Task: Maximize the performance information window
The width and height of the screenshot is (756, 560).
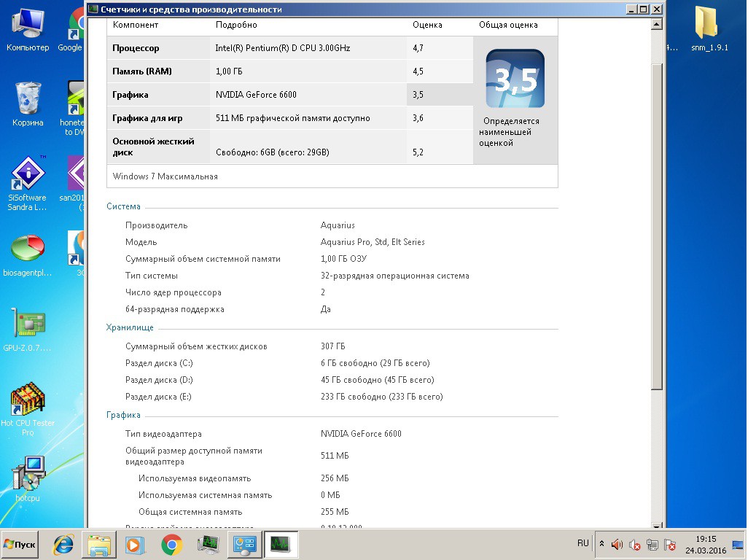Action: tap(644, 9)
